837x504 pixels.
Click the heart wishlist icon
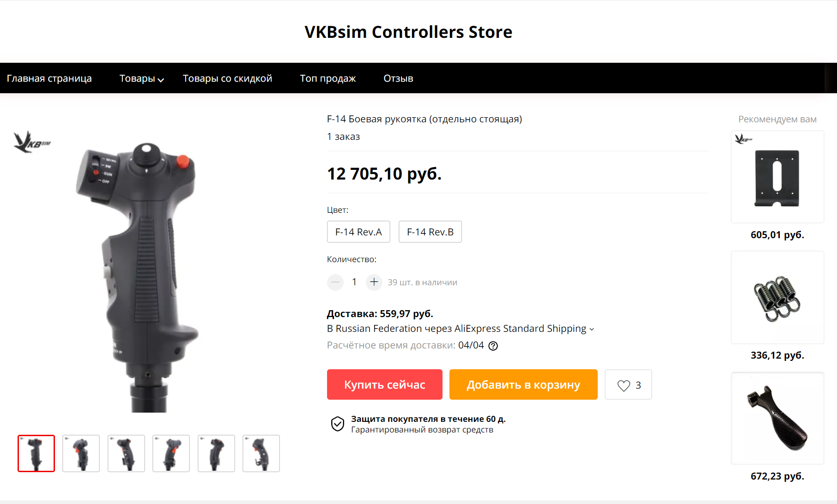tap(624, 385)
